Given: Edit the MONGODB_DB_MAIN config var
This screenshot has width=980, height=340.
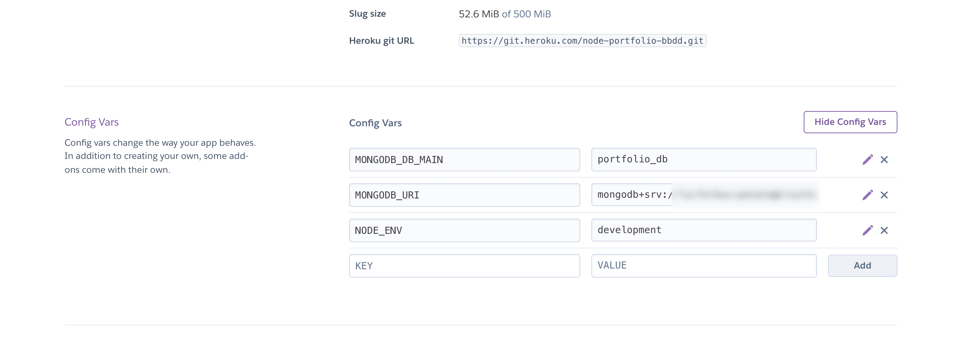Looking at the screenshot, I should [x=869, y=159].
